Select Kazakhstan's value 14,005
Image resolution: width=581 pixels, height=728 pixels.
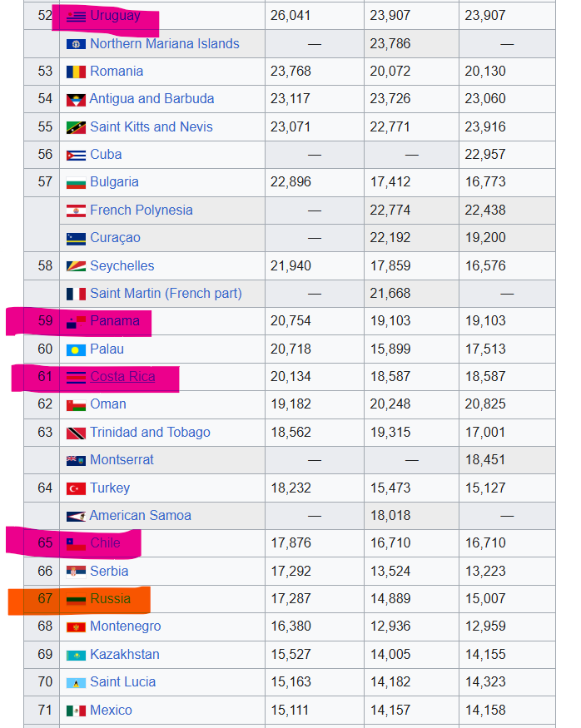pos(390,654)
